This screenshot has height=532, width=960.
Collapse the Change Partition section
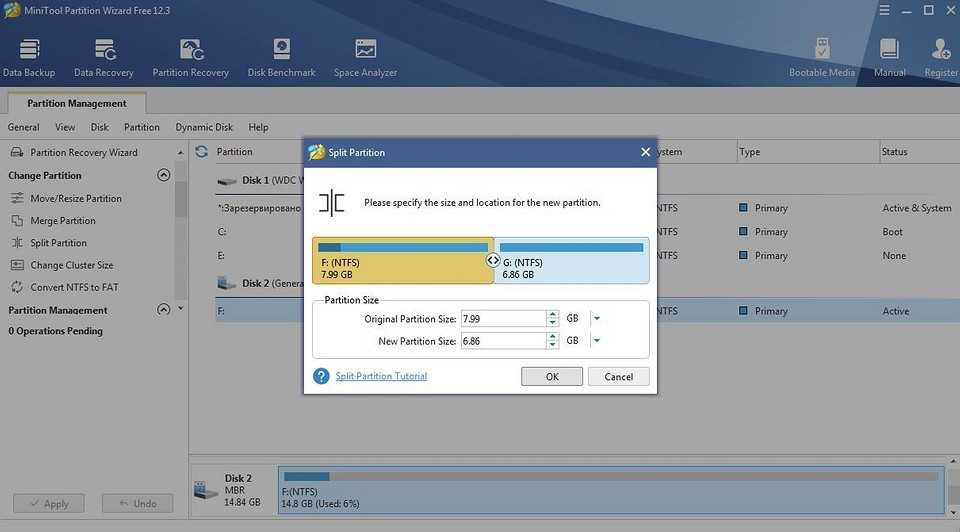(164, 175)
